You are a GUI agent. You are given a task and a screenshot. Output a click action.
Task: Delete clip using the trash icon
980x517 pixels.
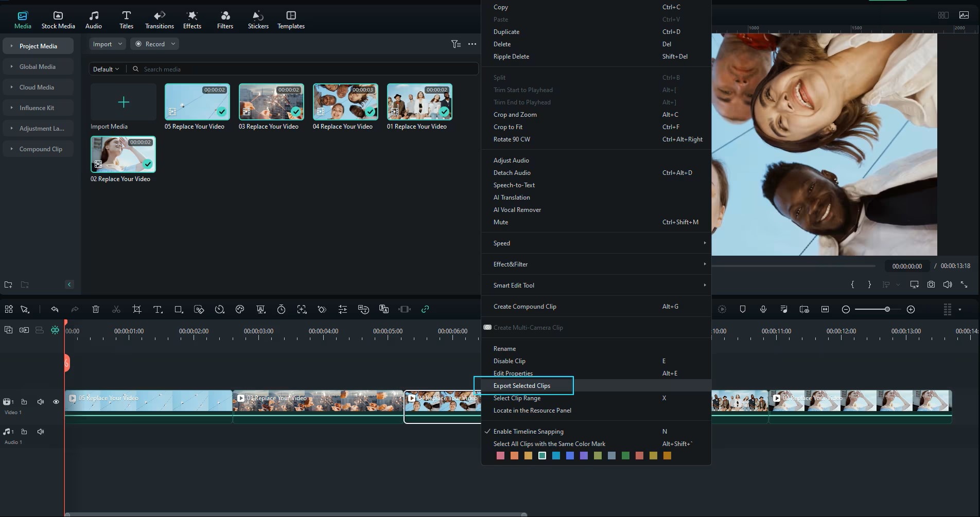(x=96, y=309)
